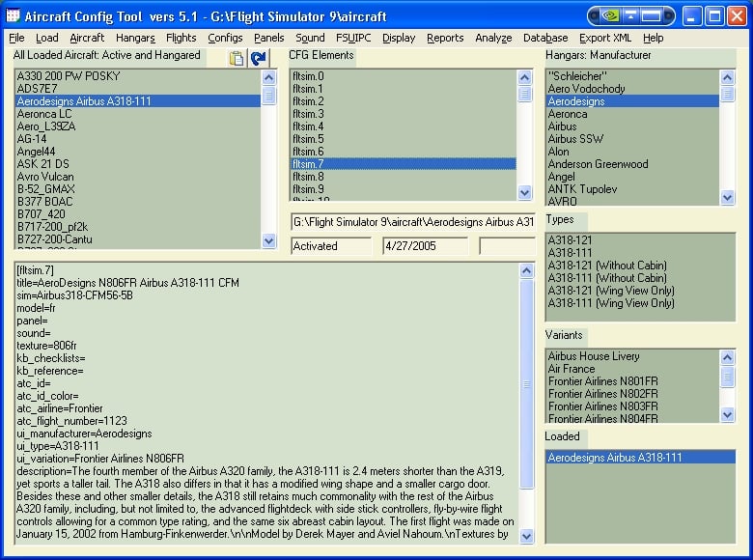Click middle button in the NVIDIA title bar widget
This screenshot has width=753, height=560.
click(632, 15)
